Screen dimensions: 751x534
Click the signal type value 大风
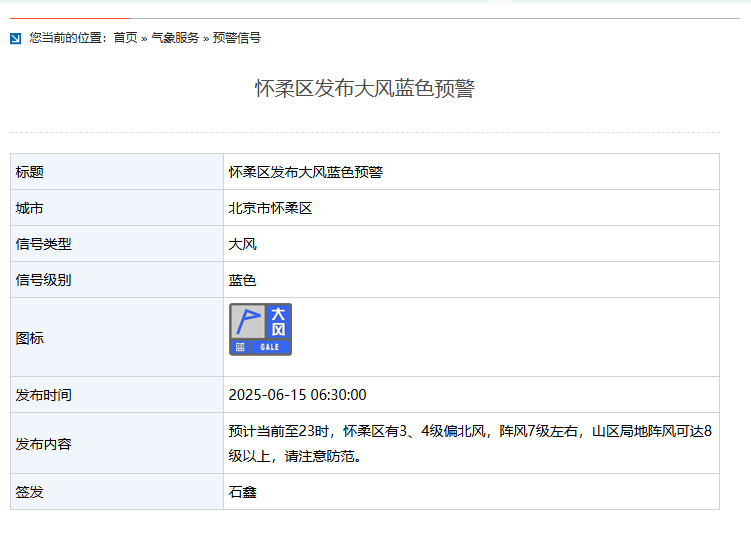point(242,244)
